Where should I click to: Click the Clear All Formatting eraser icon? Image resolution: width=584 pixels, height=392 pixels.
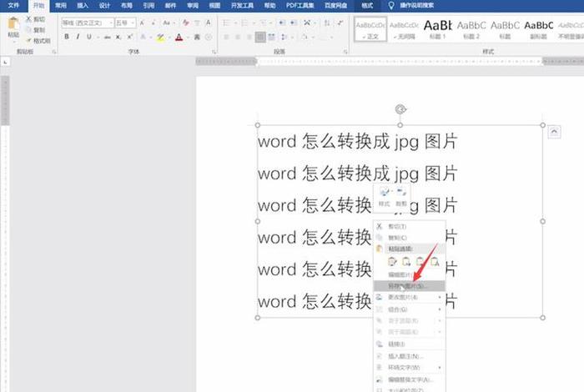185,23
